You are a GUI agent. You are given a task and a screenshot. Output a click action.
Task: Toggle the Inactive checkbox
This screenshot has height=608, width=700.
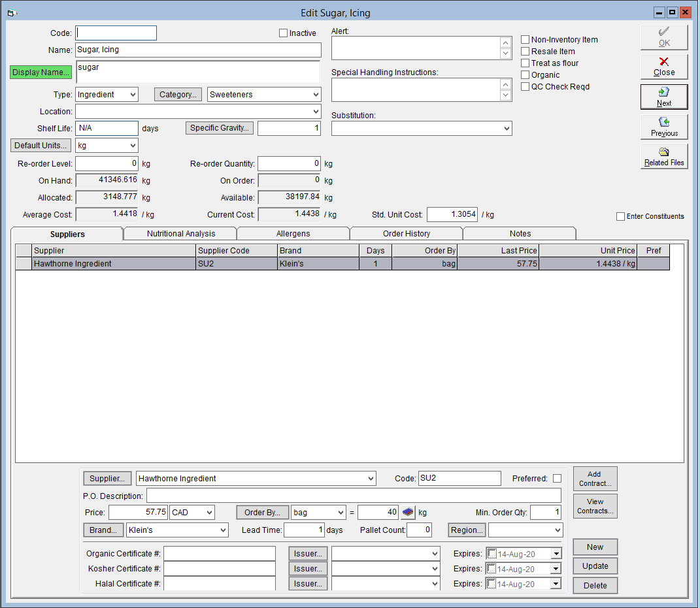[283, 33]
